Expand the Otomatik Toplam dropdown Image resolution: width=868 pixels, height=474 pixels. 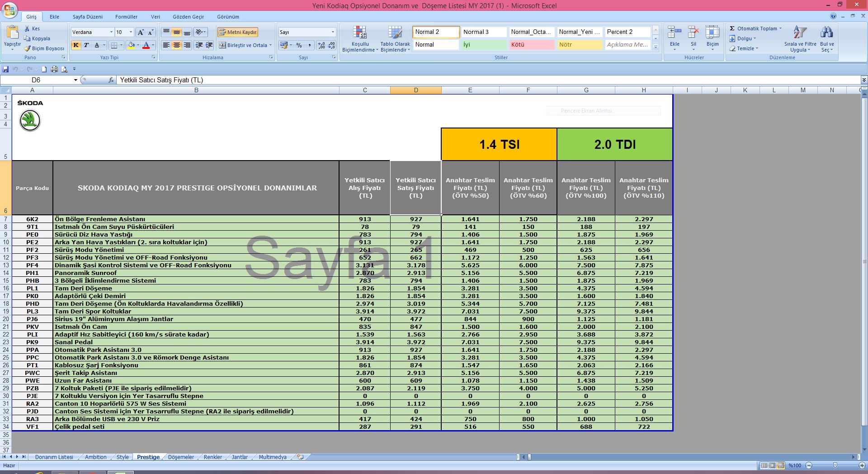[780, 28]
